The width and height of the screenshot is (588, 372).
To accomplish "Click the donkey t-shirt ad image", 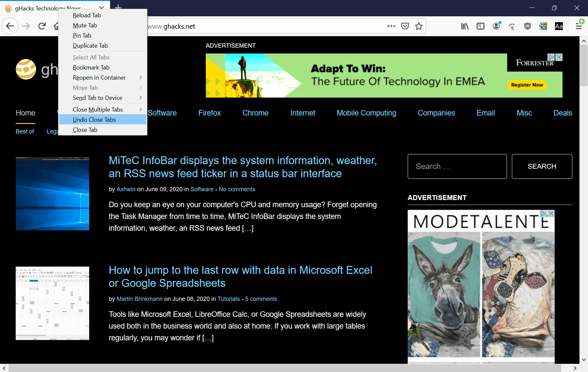I will [444, 294].
